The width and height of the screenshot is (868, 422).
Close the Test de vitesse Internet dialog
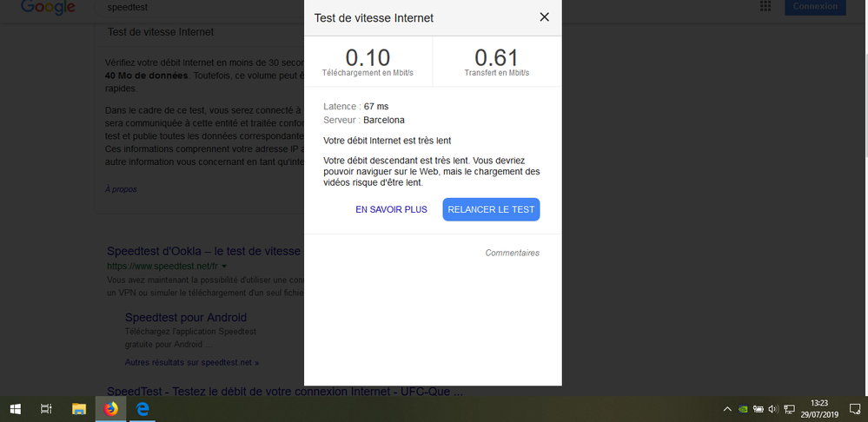point(544,17)
